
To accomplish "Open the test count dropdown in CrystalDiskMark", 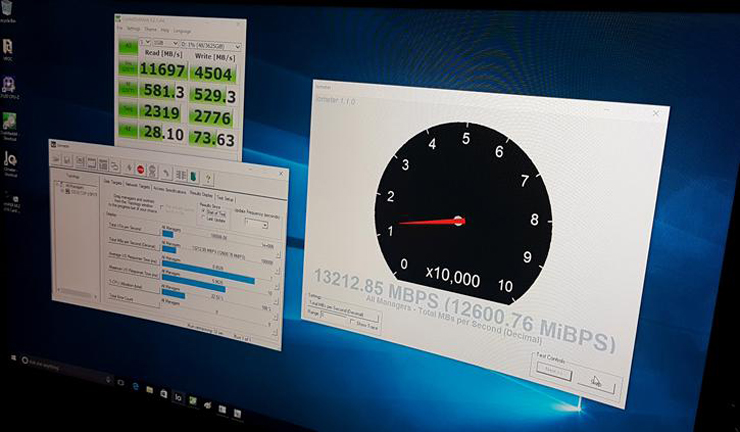I will pyautogui.click(x=144, y=43).
